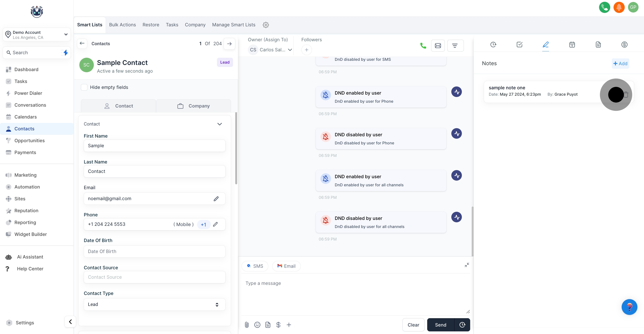Click the pencil icon to edit email
Screen dimensions: 644x334
pos(216,199)
